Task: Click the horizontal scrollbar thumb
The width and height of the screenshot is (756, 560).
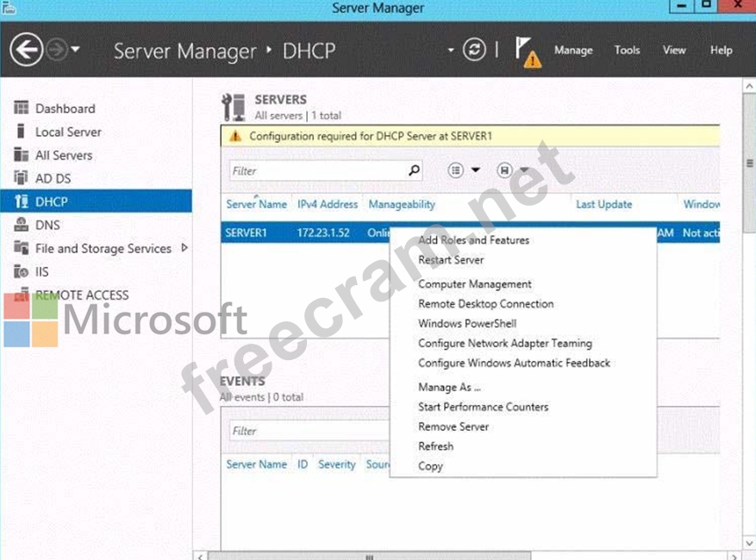Action: [x=369, y=557]
